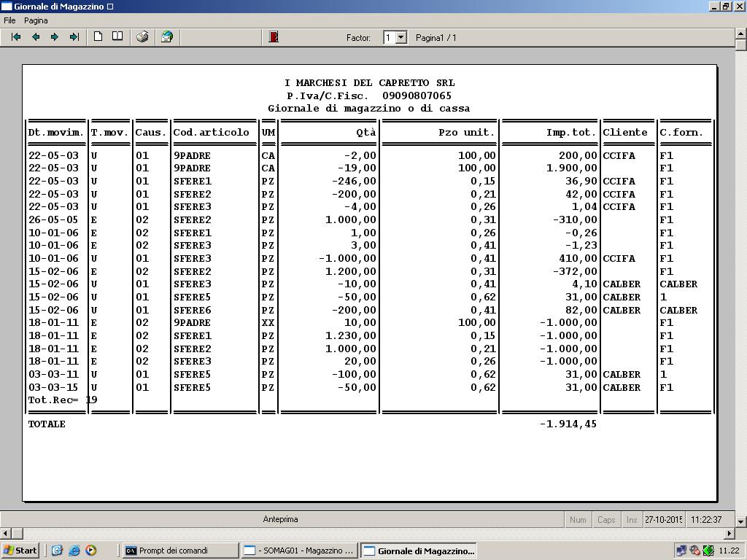Screen dimensions: 747x560
Task: Click date 03-03-15 in last row
Action: point(53,388)
